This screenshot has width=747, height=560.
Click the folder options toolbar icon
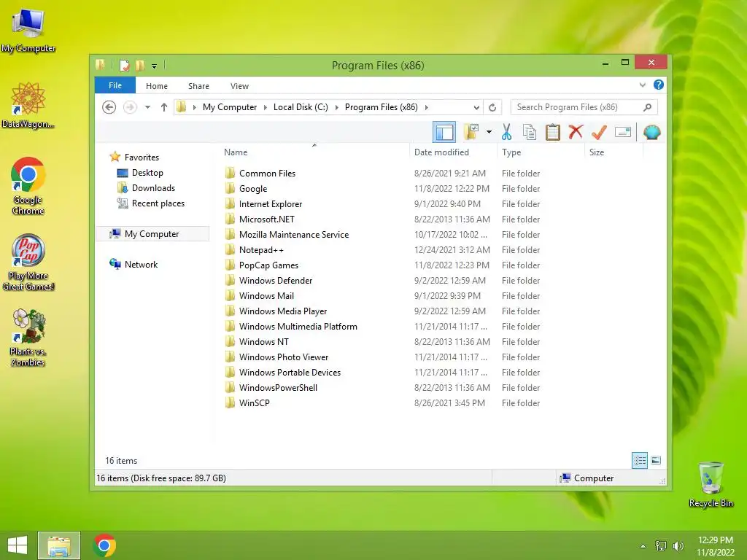[x=471, y=132]
